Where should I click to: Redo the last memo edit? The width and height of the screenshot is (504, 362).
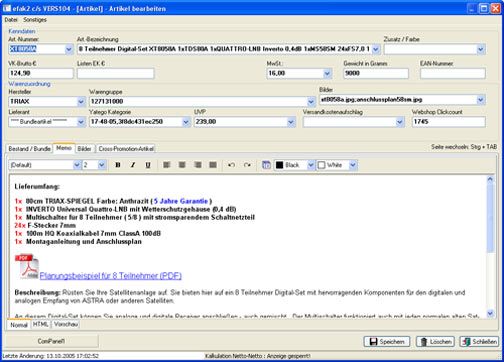[247, 165]
